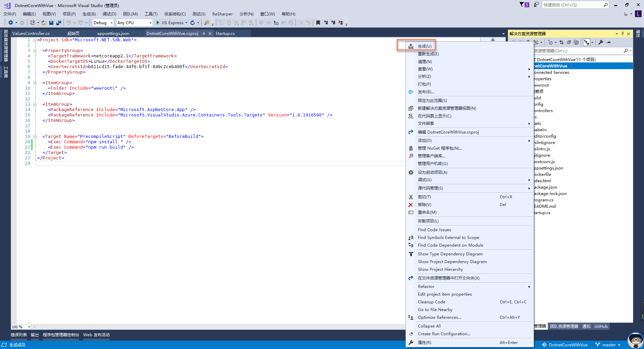Image resolution: width=644 pixels, height=349 pixels.
Task: Select 剪切(T) in context menu
Action: pyautogui.click(x=470, y=197)
